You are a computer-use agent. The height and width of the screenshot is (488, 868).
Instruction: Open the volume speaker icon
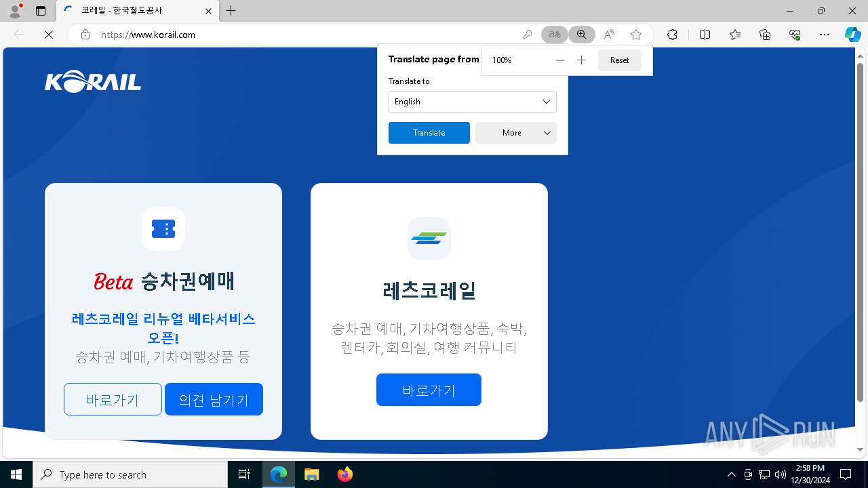(x=780, y=474)
